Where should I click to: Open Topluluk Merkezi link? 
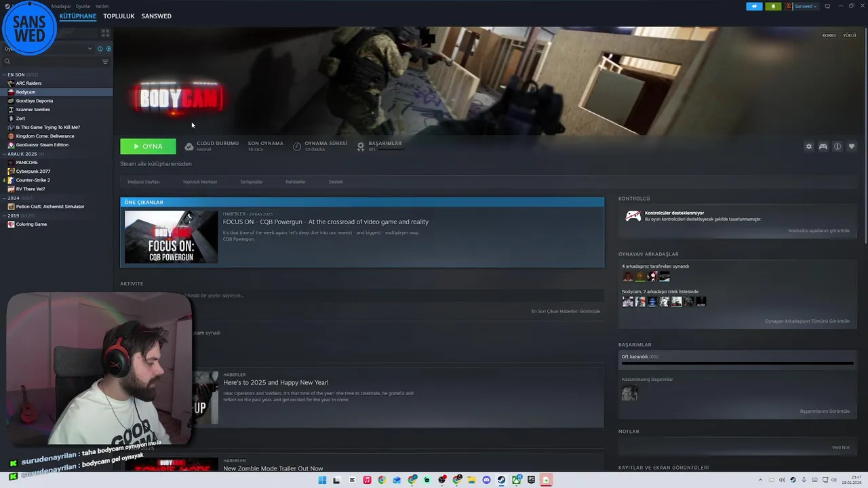(199, 182)
